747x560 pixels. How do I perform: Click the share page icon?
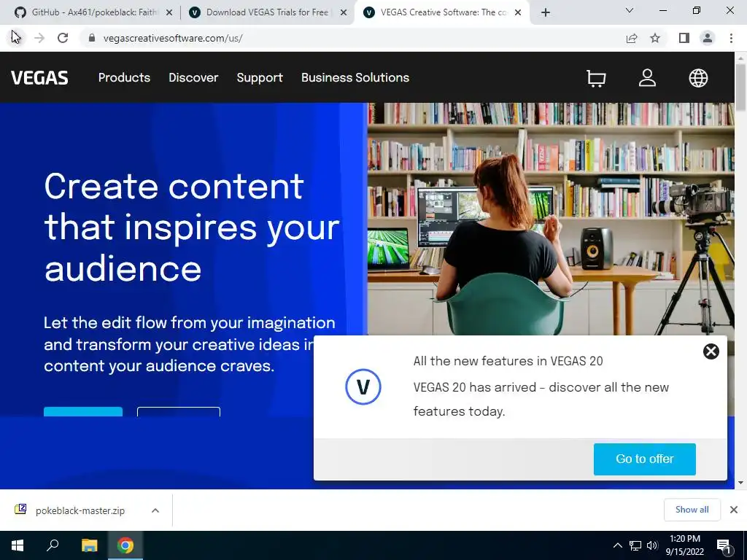coord(632,38)
